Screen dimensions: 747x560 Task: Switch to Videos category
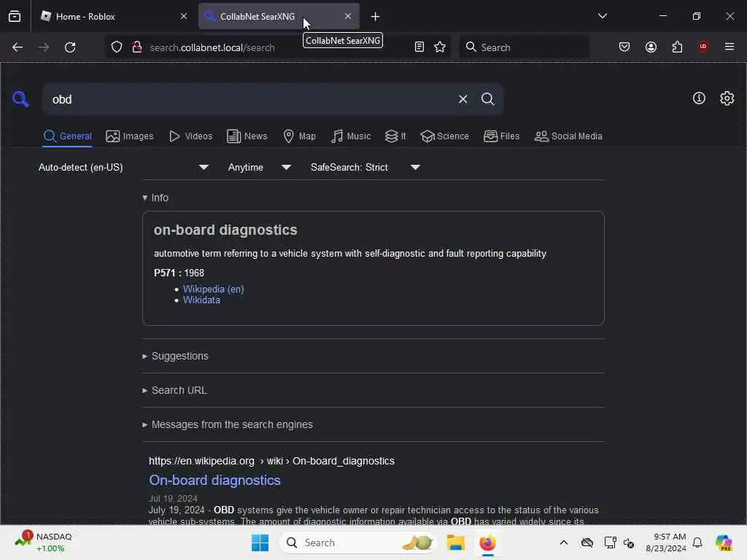(190, 136)
